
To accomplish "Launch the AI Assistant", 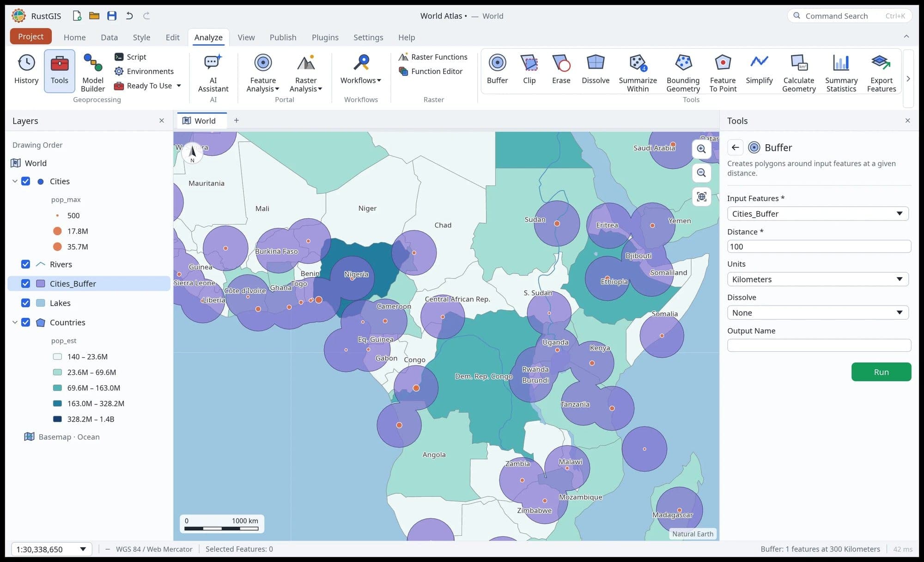I will [x=213, y=73].
